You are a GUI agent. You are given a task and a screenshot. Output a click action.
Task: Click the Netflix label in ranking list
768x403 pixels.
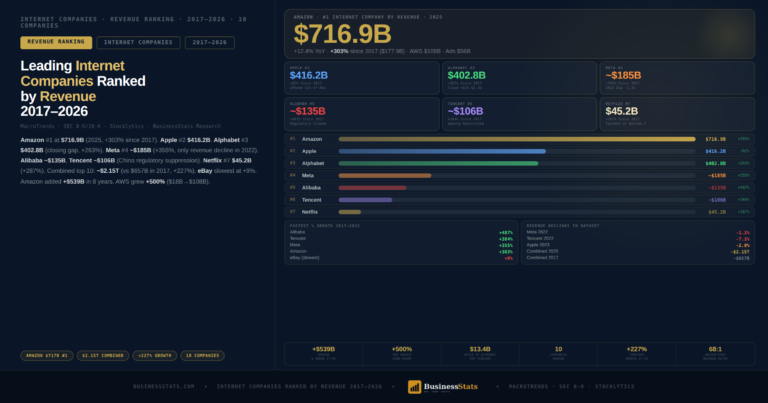(x=310, y=212)
